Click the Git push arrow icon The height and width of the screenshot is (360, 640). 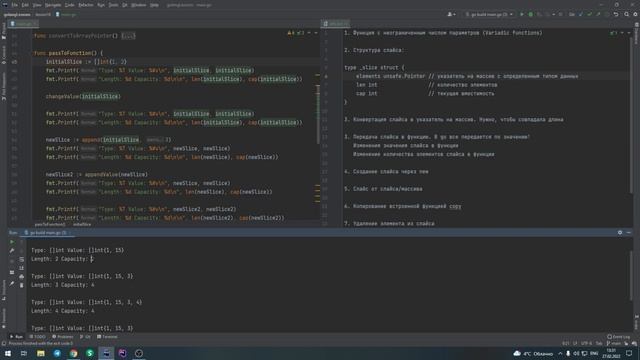[598, 14]
